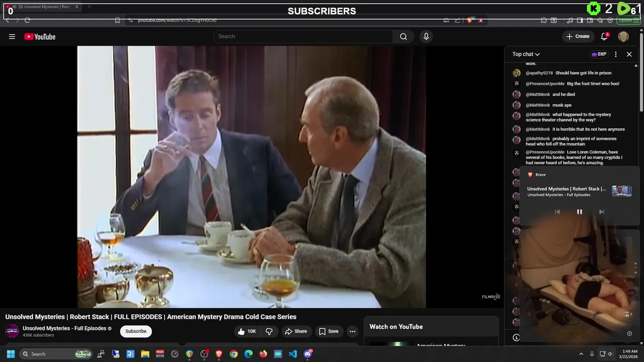Bookmark this page in the address bar

[x=117, y=20]
